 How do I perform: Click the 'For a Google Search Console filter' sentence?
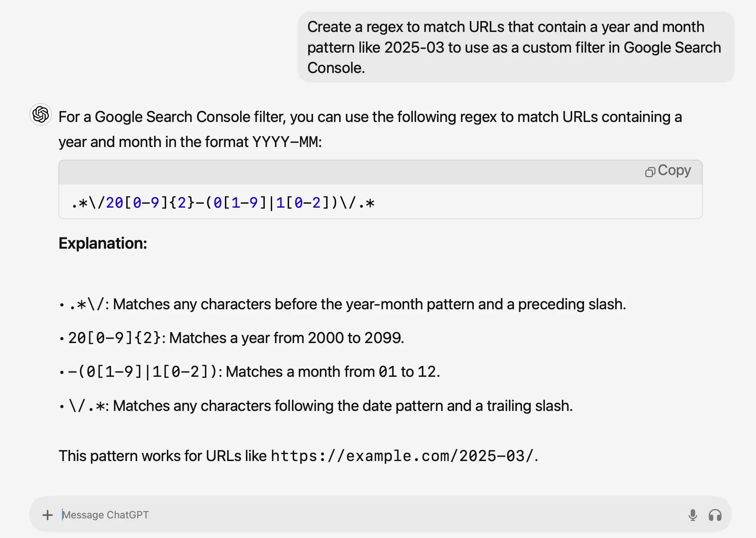point(370,117)
